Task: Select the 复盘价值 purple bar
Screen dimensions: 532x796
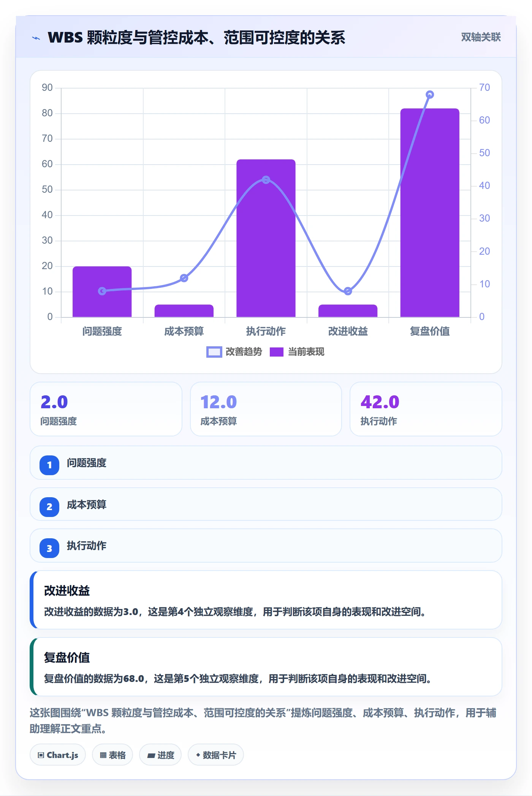Action: tap(430, 212)
